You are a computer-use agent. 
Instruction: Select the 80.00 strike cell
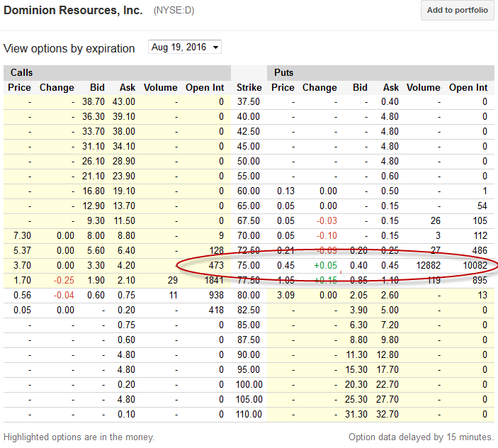pos(249,295)
